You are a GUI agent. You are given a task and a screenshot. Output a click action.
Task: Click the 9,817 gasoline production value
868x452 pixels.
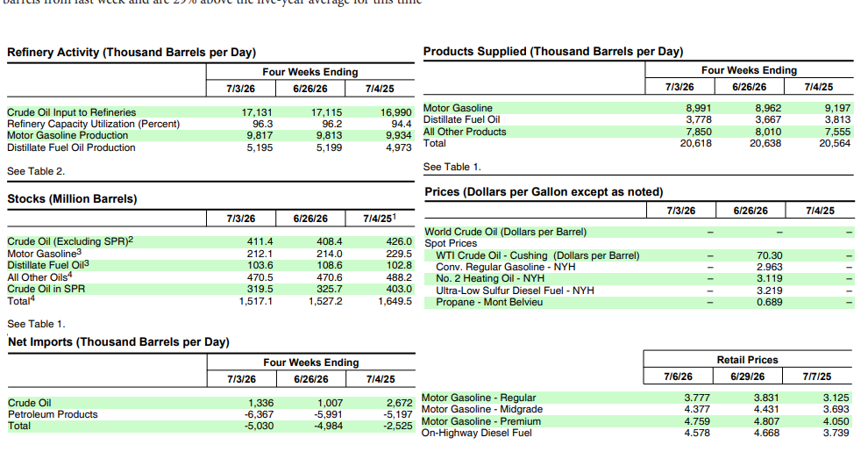click(260, 136)
